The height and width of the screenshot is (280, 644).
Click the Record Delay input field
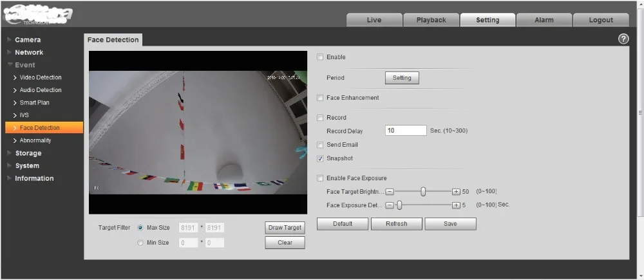[x=406, y=131]
